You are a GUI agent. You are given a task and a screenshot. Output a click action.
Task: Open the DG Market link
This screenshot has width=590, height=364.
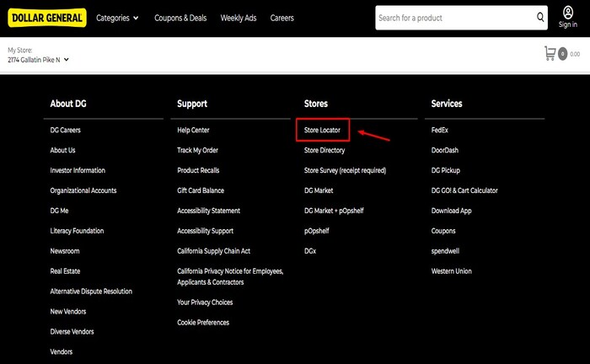coord(319,190)
